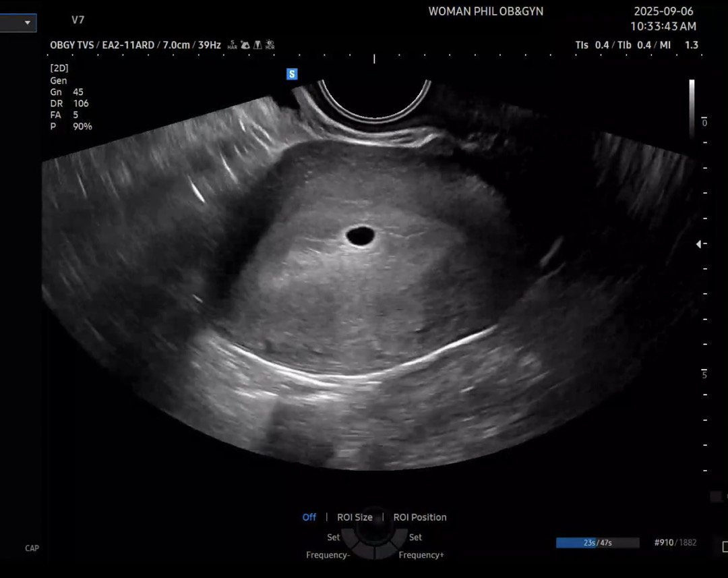Screen dimensions: 728x578
Task: Click the focus position arrow on depth scale
Action: point(699,244)
